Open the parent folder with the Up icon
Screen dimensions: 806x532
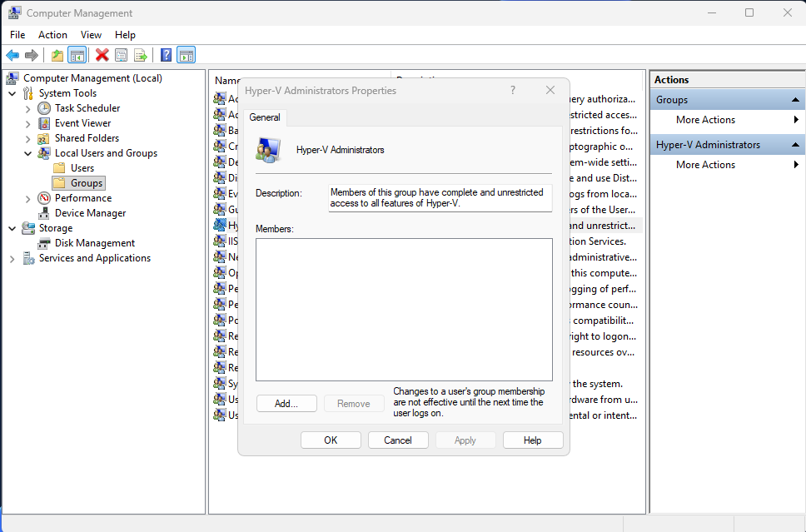point(57,54)
